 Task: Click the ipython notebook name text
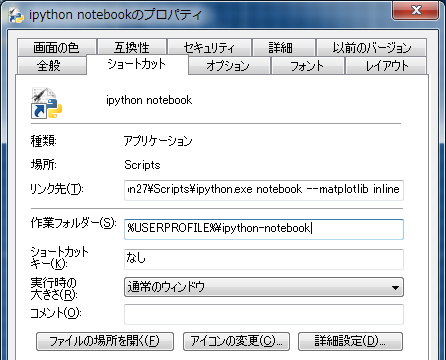(149, 100)
